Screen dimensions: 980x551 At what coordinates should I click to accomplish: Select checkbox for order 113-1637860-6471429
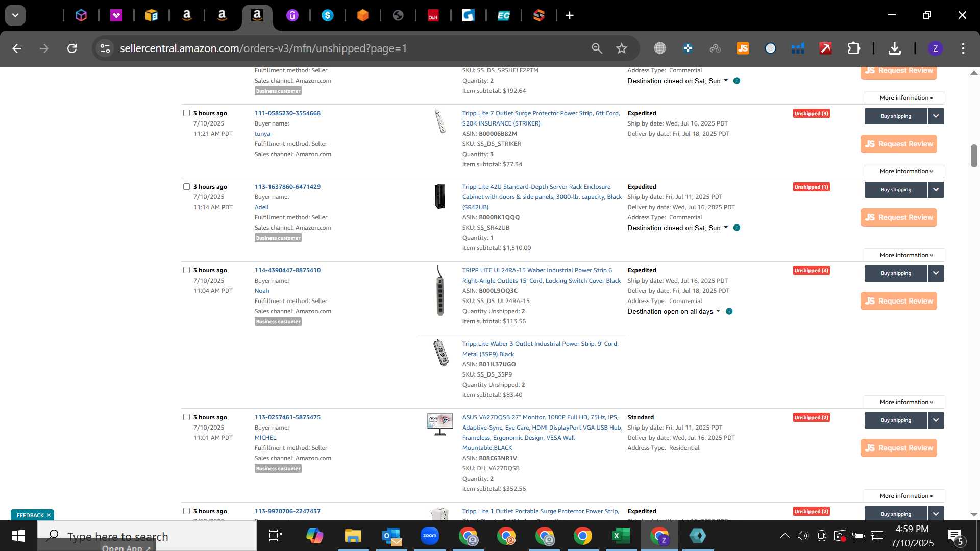[x=186, y=187]
